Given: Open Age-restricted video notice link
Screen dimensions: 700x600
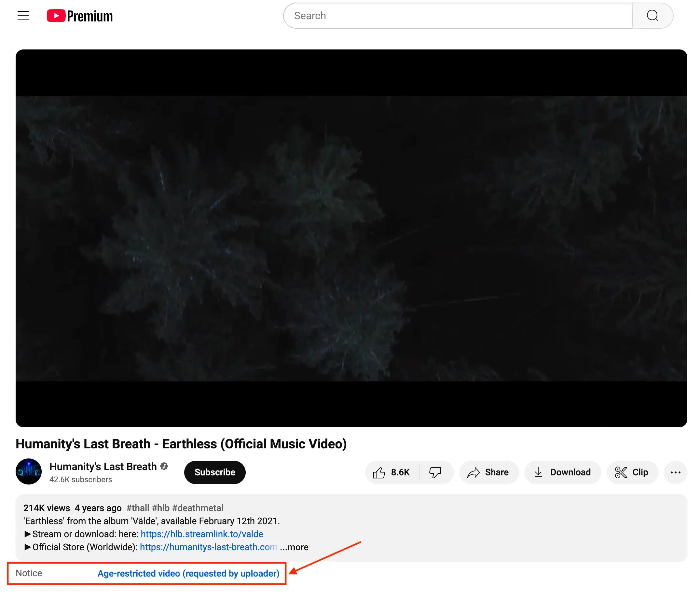Looking at the screenshot, I should click(188, 573).
